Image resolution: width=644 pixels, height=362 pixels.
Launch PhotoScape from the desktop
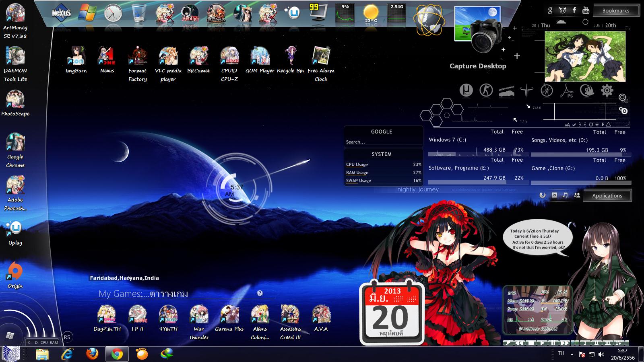pyautogui.click(x=15, y=103)
